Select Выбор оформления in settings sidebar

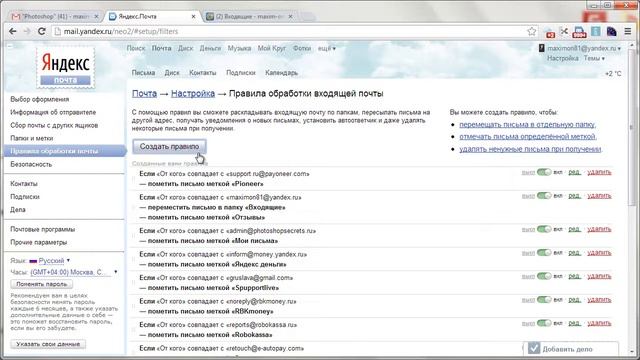tap(40, 99)
